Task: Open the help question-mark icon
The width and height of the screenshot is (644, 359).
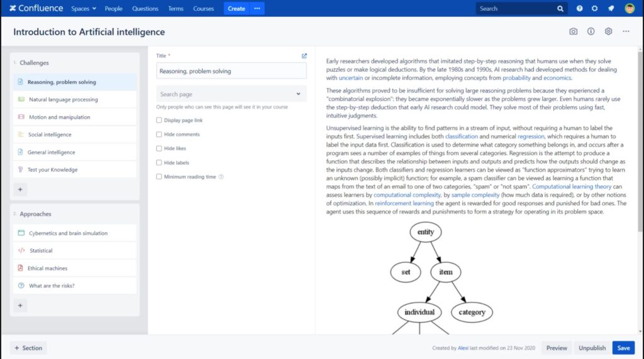Action: click(x=579, y=8)
